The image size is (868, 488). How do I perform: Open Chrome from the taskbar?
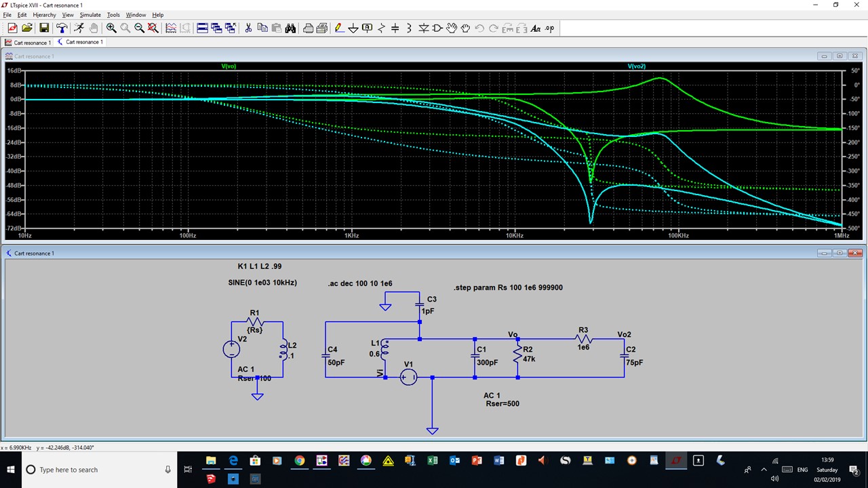pyautogui.click(x=299, y=461)
